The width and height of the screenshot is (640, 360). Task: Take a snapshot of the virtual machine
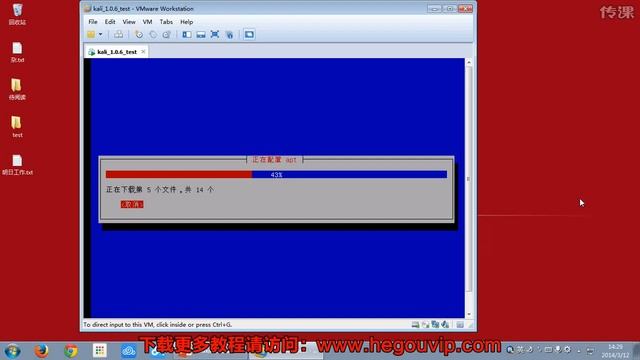(139, 35)
